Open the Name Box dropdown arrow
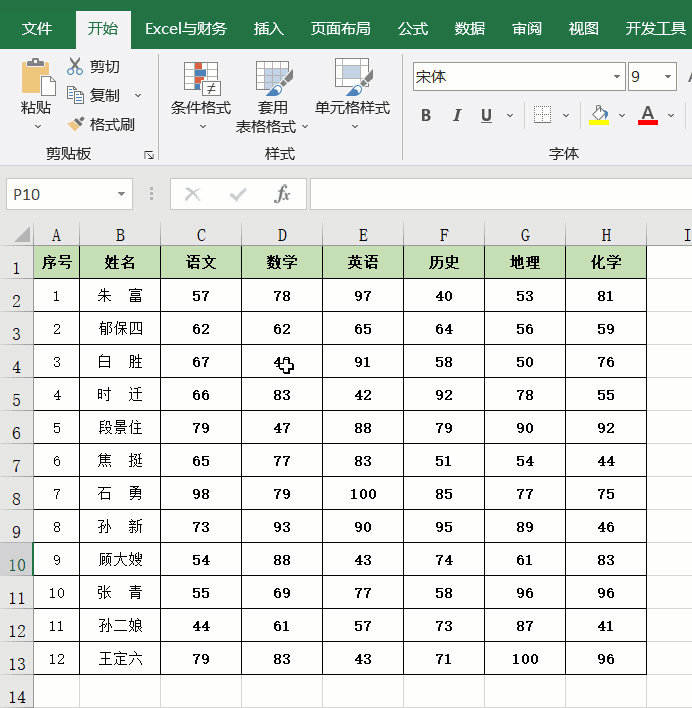Viewport: 692px width, 708px height. point(122,194)
